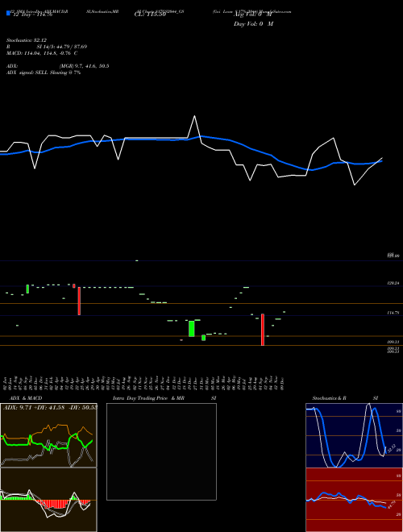Screen dimensions: 403x532
Task: Click the ADX +DY -DY values header
Action: point(50,407)
